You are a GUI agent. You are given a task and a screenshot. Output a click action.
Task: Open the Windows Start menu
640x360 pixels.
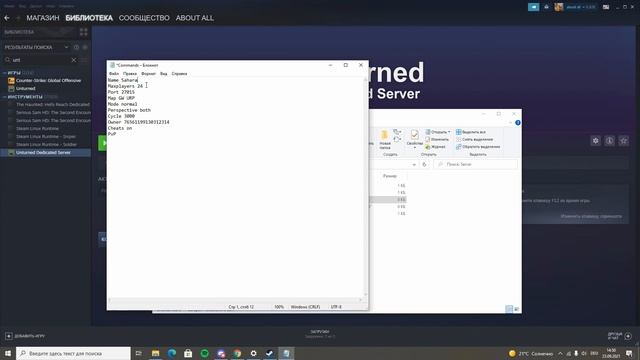[8, 353]
